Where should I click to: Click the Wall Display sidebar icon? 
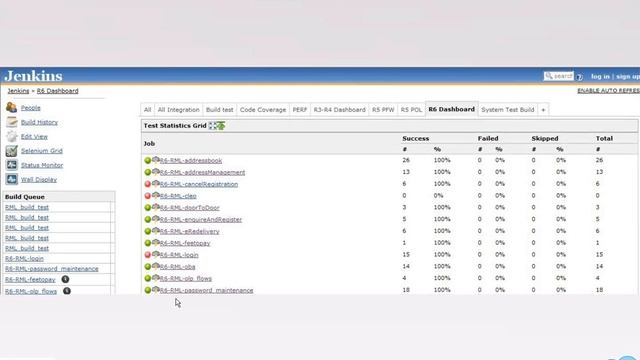tap(11, 179)
